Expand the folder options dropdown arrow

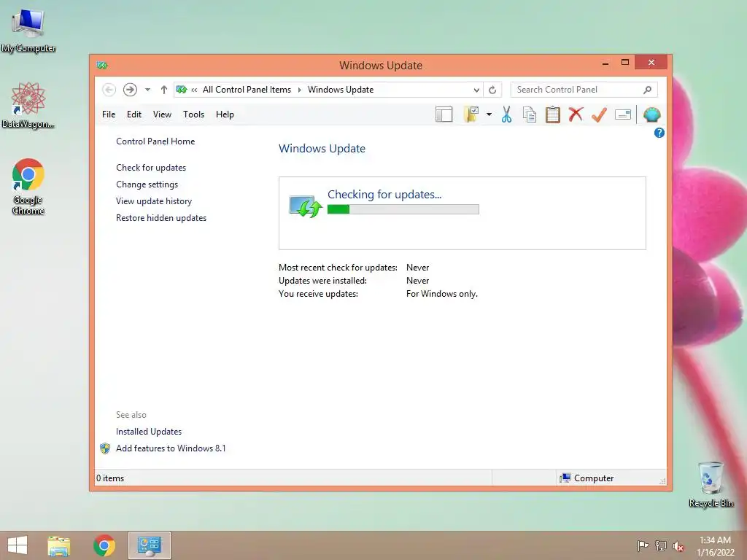[489, 114]
